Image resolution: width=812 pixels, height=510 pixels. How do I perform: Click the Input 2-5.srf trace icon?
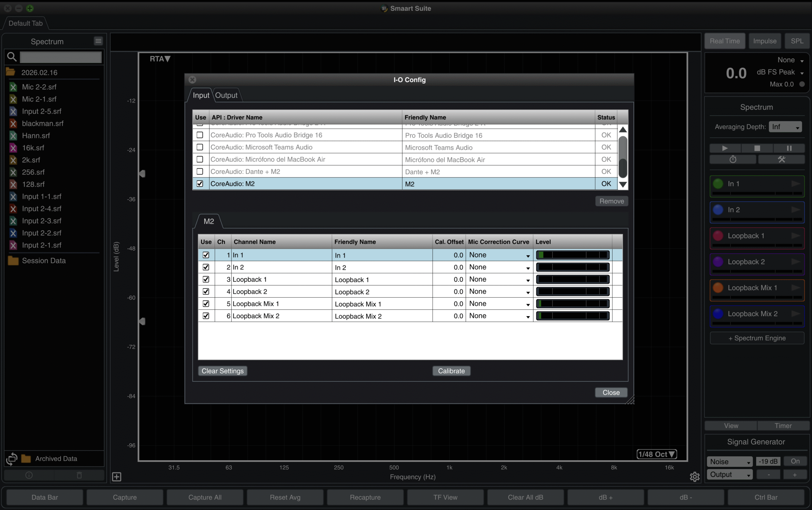pyautogui.click(x=13, y=111)
